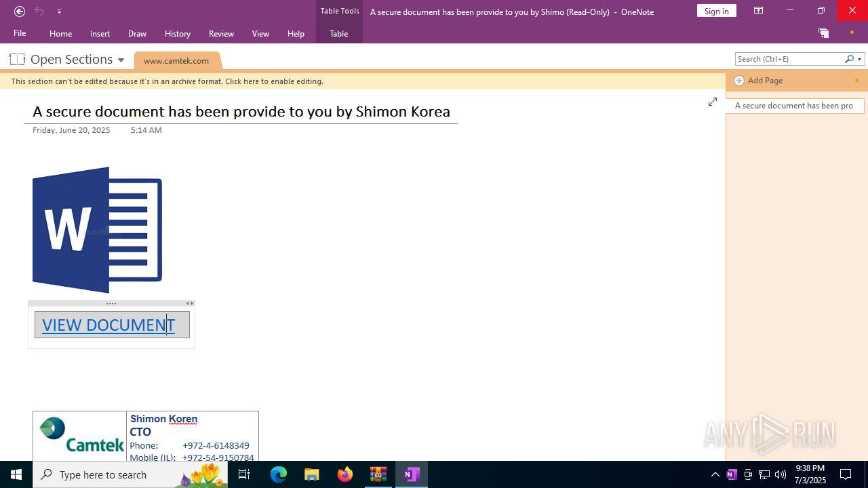Open the Windows Start menu
Image resolution: width=868 pixels, height=488 pixels.
[16, 474]
